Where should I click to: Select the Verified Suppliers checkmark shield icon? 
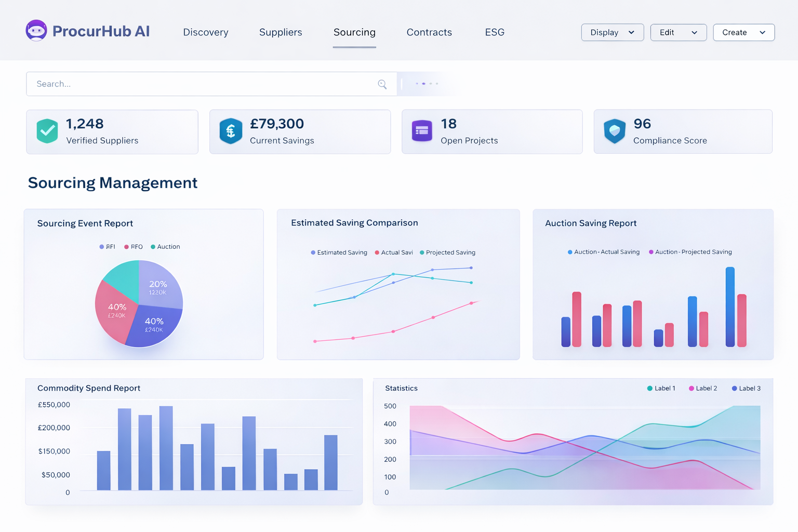47,131
